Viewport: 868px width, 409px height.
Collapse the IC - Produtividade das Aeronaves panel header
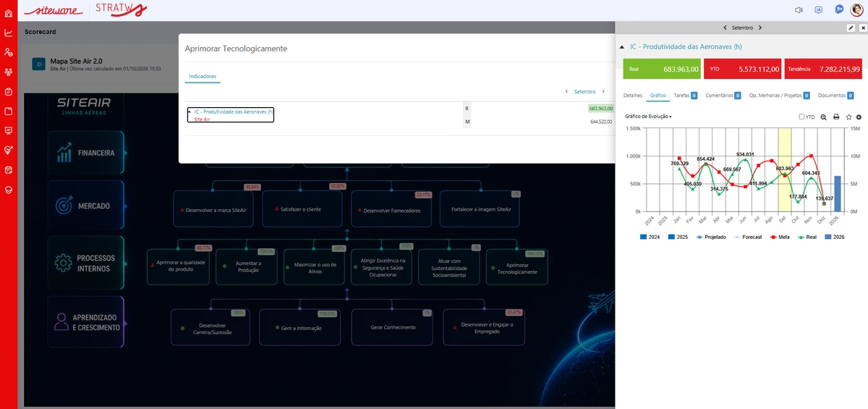(622, 46)
